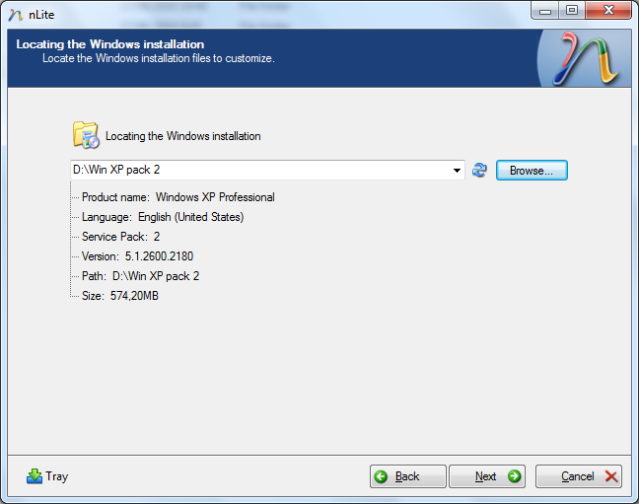
Task: Go to the Next step
Action: click(x=487, y=476)
